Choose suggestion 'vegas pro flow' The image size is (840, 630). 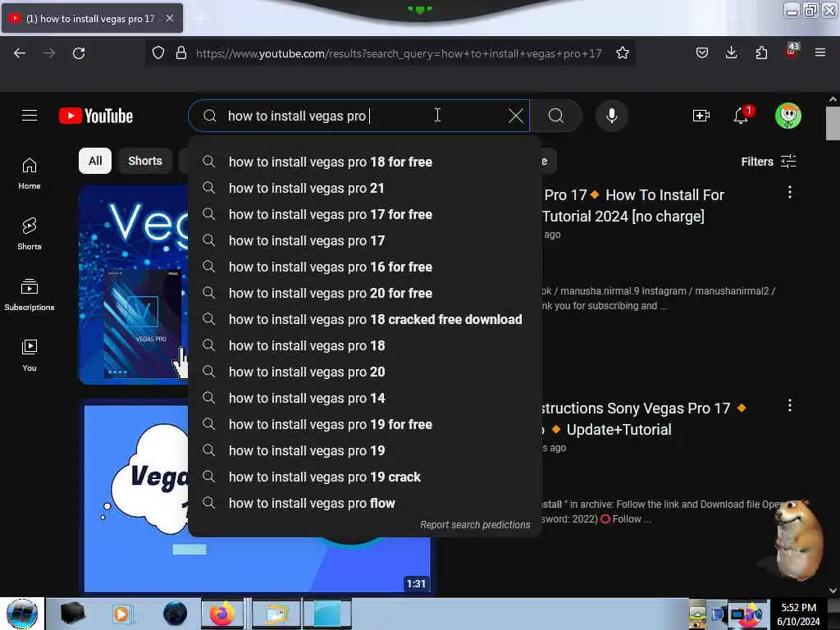point(364,503)
